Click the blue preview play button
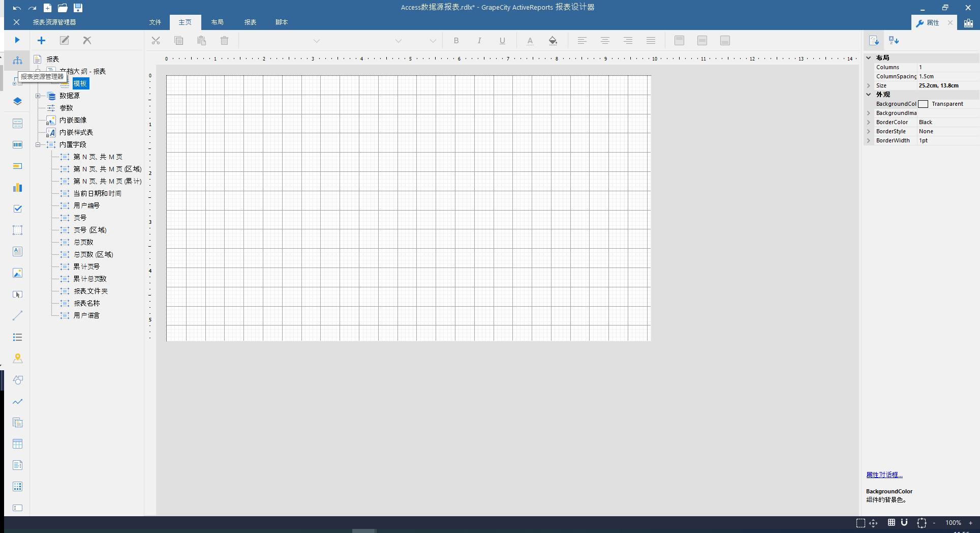The image size is (980, 533). click(17, 40)
